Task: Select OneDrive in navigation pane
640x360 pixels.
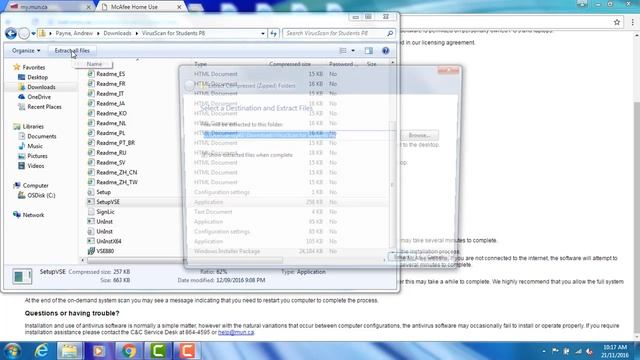Action: [x=39, y=97]
